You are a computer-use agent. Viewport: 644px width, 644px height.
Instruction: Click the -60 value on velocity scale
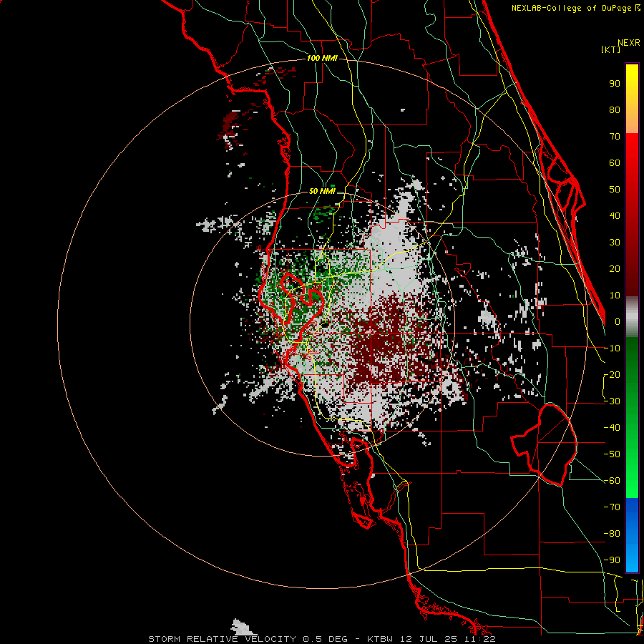pyautogui.click(x=612, y=481)
